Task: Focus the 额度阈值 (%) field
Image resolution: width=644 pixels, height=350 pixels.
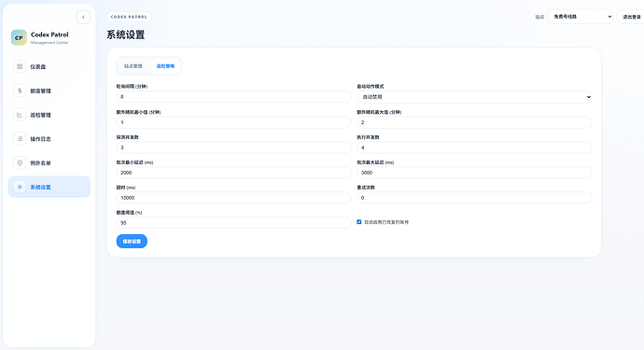Action: tap(233, 223)
